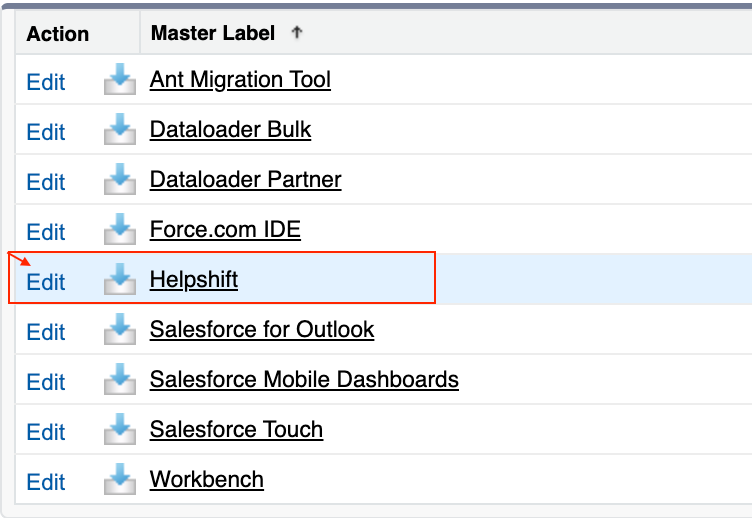
Task: Click download icon for Workbench
Action: click(x=119, y=480)
